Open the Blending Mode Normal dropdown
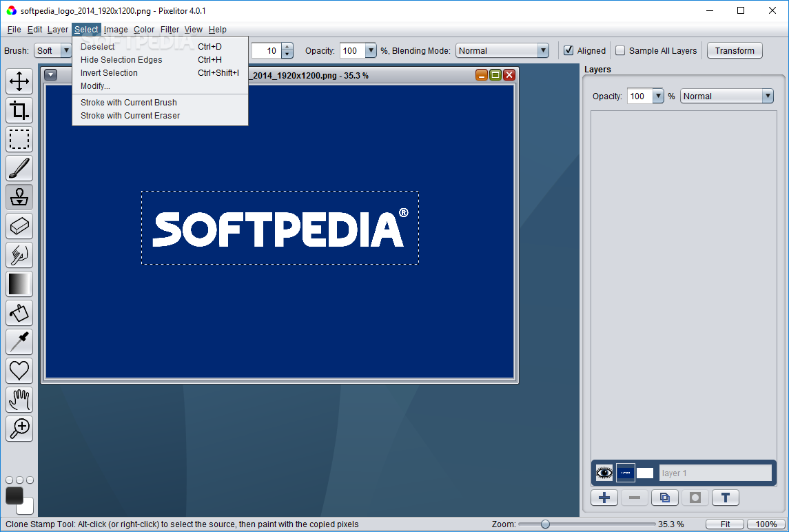Viewport: 789px width, 532px height. pyautogui.click(x=502, y=50)
